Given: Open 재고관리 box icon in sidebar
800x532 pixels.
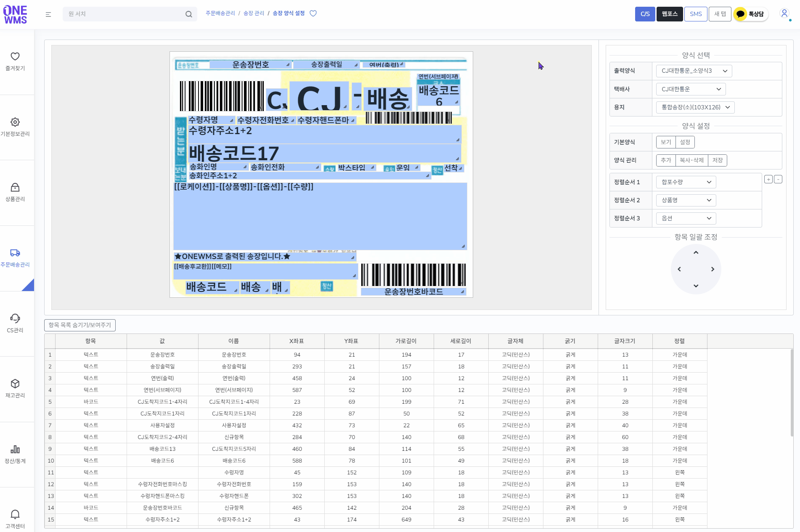Looking at the screenshot, I should point(15,384).
